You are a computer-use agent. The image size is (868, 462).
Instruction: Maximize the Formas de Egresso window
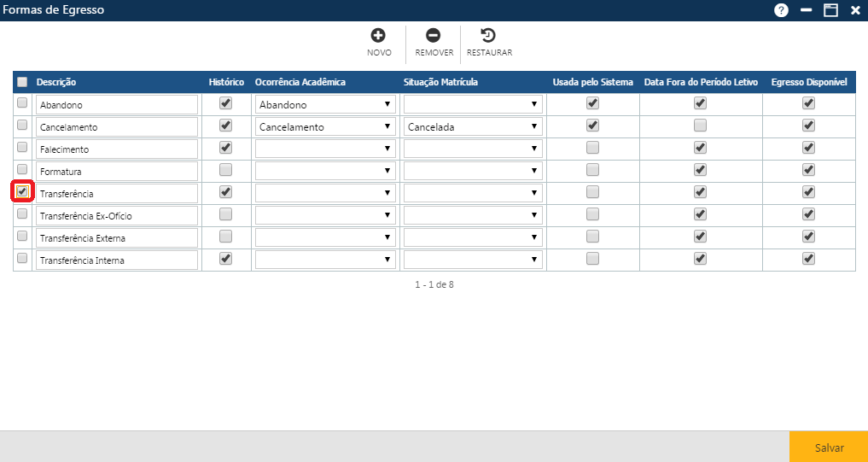tap(830, 10)
